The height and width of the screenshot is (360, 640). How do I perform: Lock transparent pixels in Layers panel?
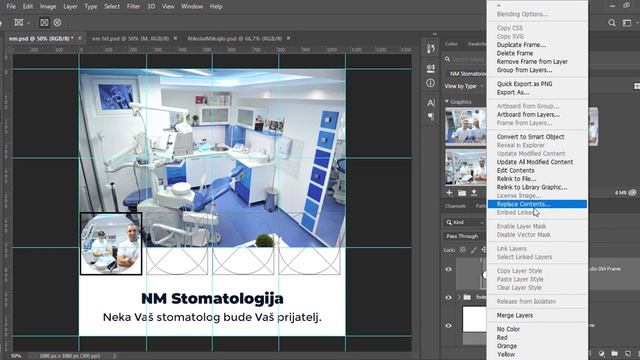tap(463, 250)
